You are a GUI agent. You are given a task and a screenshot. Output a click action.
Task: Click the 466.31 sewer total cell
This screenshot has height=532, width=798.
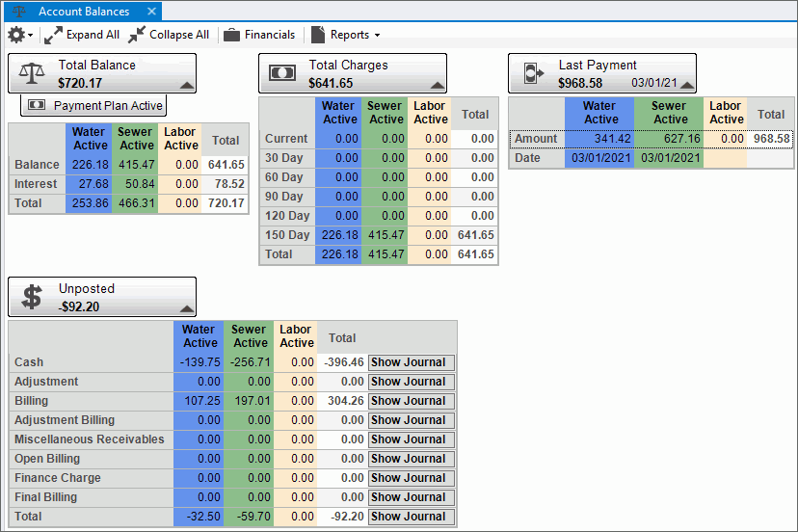coord(137,203)
